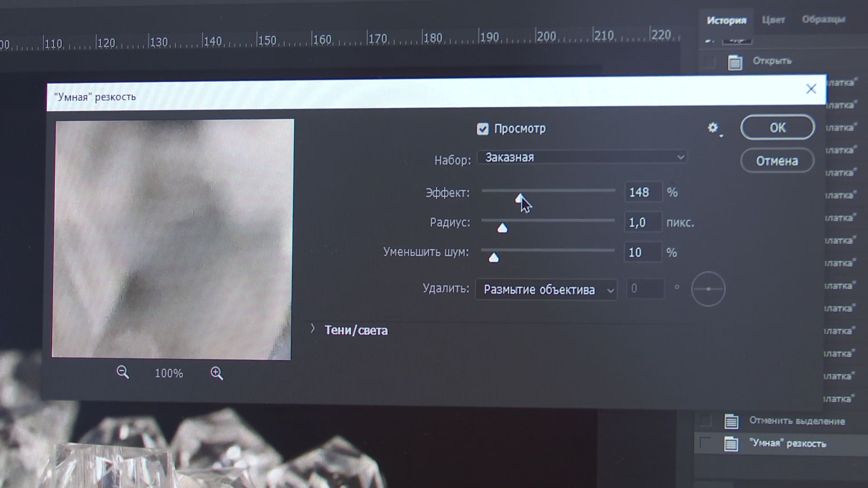The width and height of the screenshot is (868, 488).
Task: Switch to the Цвет panel tab
Action: (x=773, y=20)
